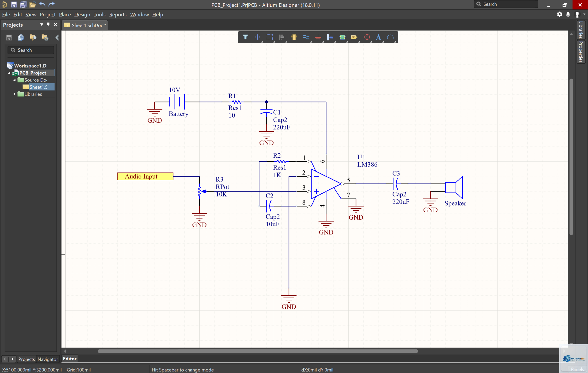Select the Speaker component
Viewport: 588px width, 373px height.
(x=454, y=187)
